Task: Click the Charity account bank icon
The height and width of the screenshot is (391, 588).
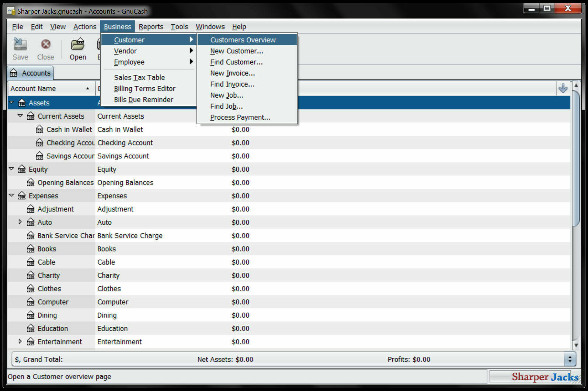Action: click(x=31, y=275)
